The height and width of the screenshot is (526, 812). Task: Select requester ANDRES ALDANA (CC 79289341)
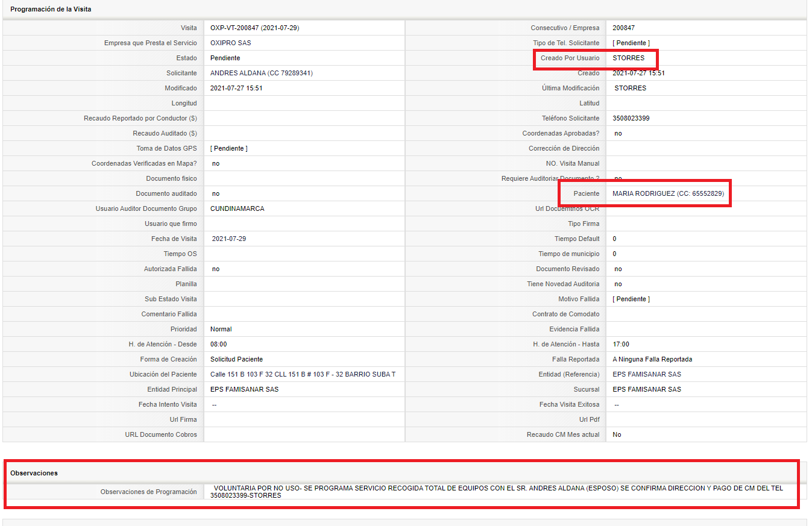tap(262, 73)
